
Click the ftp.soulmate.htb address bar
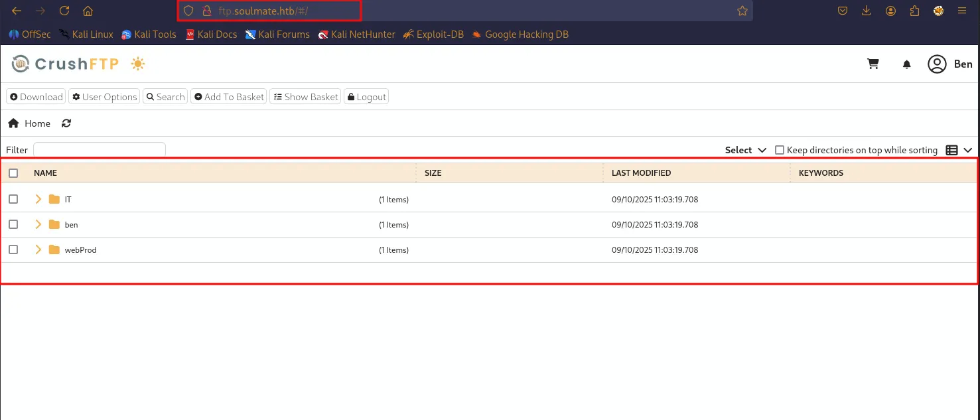(x=464, y=11)
